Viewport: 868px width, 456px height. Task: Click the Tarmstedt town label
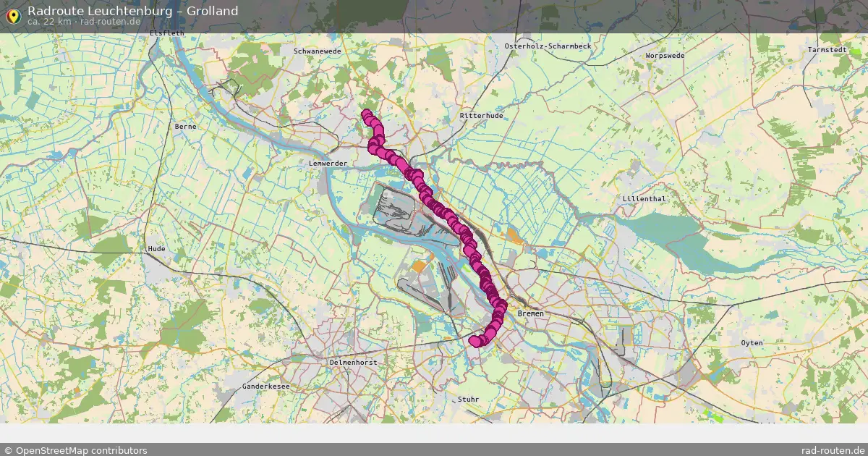point(827,50)
